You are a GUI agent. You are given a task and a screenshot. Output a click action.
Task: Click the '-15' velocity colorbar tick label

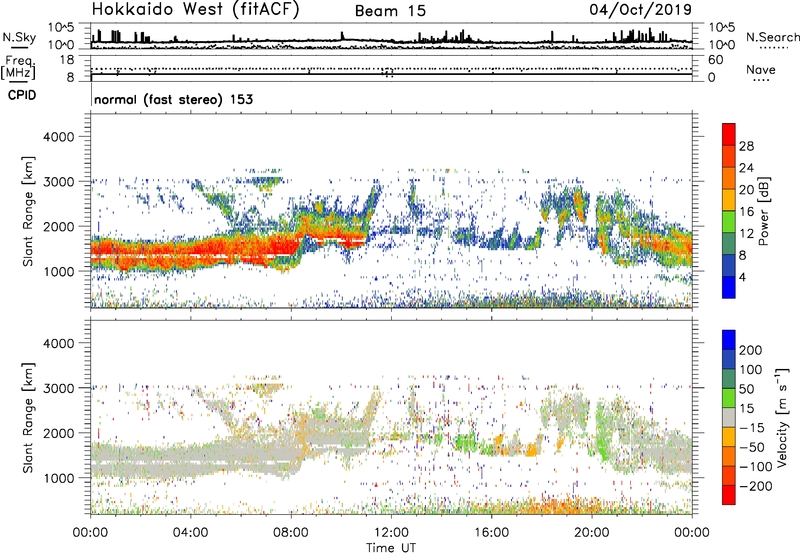(751, 428)
